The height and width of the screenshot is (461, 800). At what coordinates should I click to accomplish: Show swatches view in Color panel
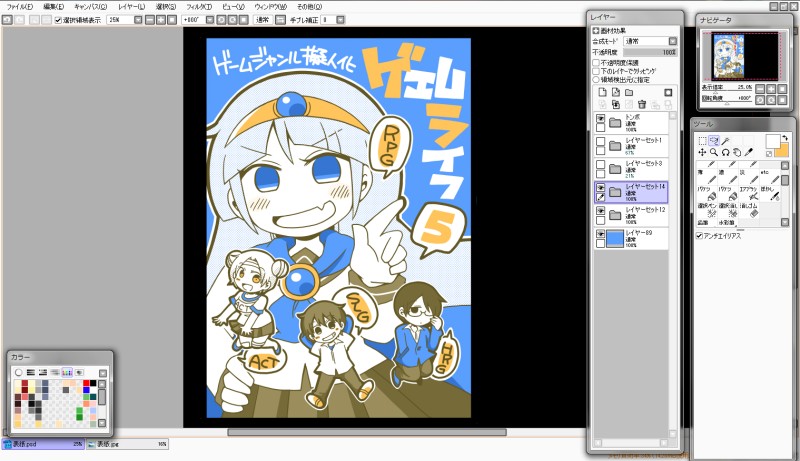tap(67, 372)
